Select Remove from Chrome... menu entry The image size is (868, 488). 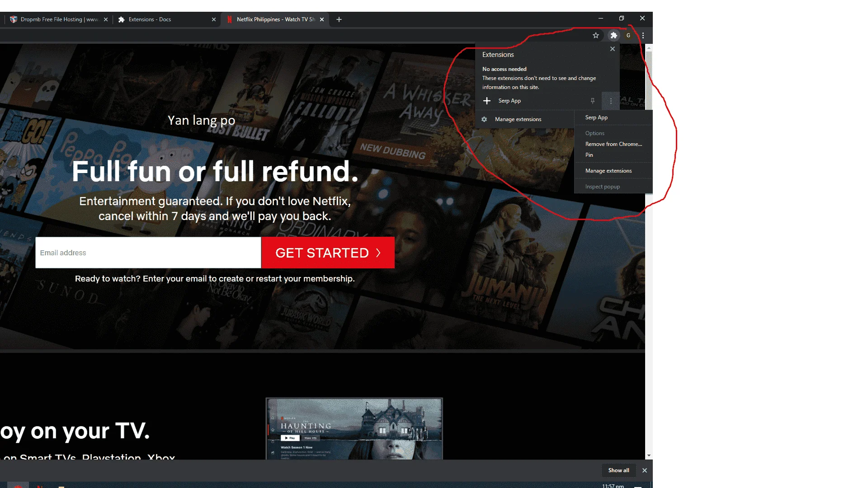pos(613,144)
